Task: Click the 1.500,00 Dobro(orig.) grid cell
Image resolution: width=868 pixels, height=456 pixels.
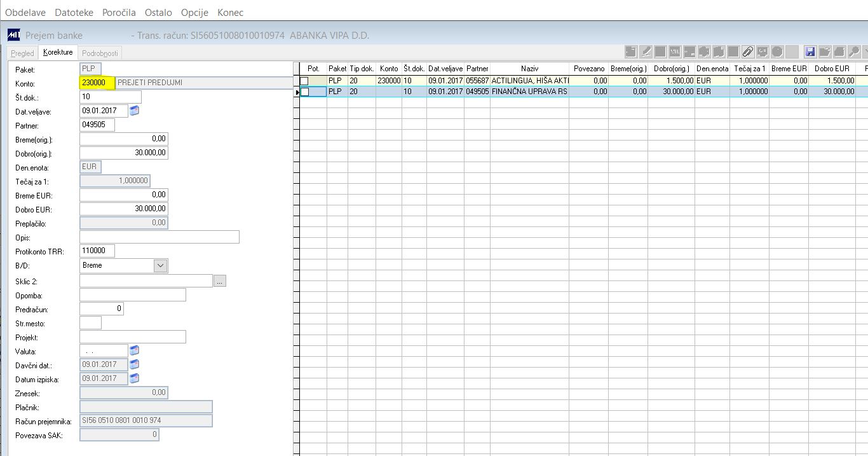Action: (x=672, y=81)
